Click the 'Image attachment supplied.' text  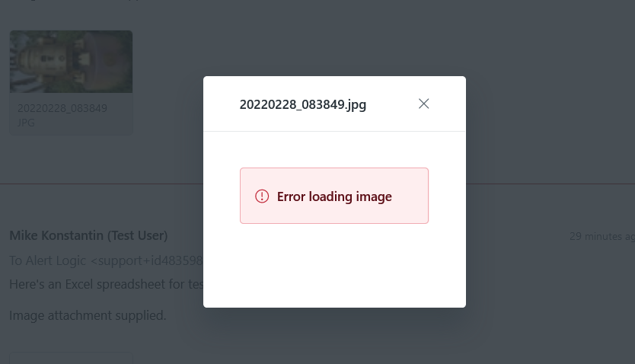88,315
